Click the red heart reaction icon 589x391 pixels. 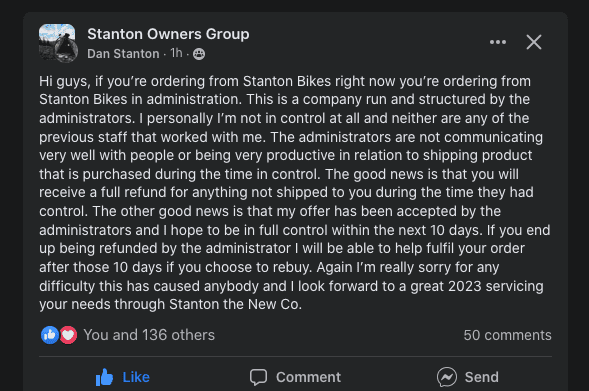[x=68, y=335]
